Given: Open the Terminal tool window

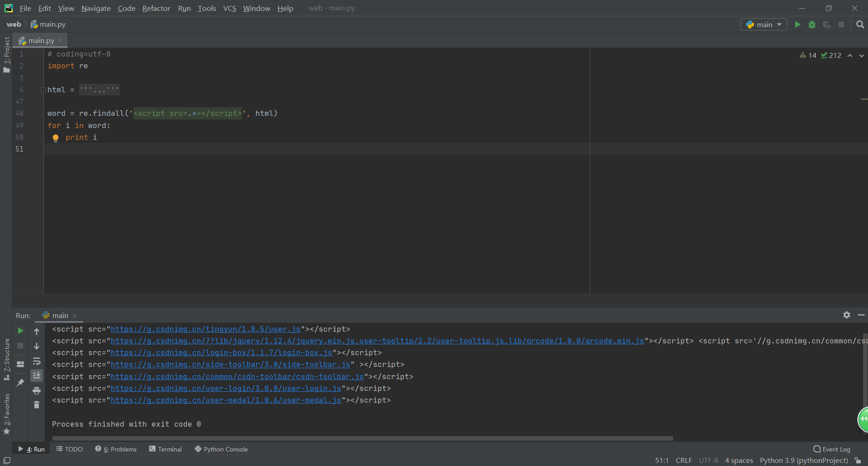Looking at the screenshot, I should (x=165, y=449).
